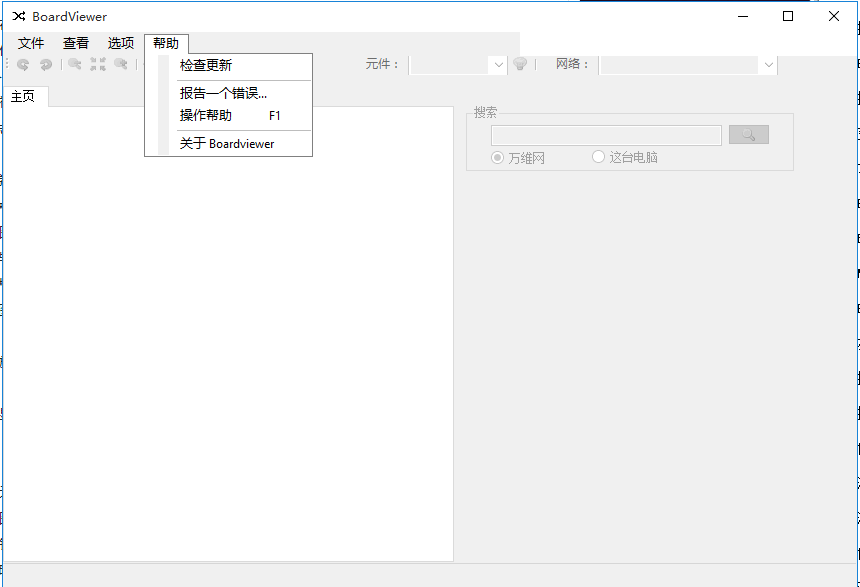Select the rotate counterclockwise icon
Image resolution: width=860 pixels, height=587 pixels.
[22, 65]
